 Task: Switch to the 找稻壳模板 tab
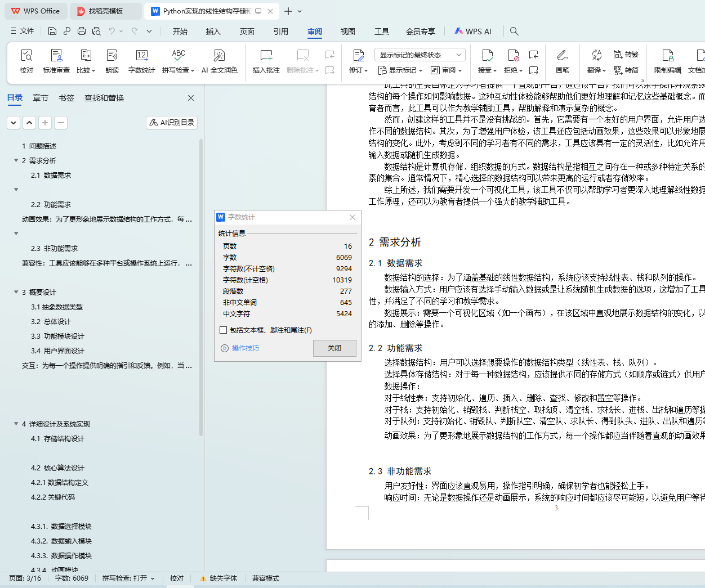(106, 11)
